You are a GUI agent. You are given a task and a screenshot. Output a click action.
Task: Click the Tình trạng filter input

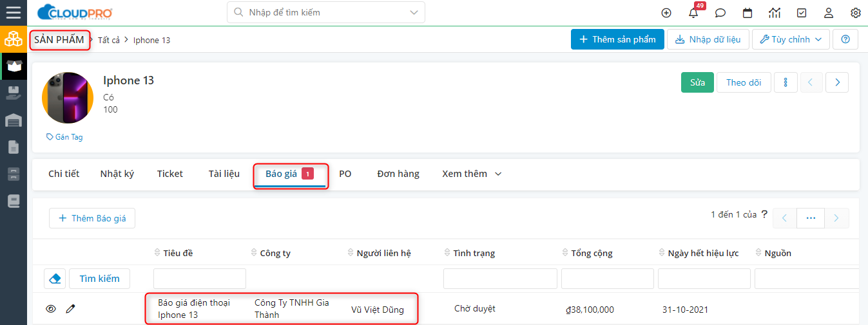[x=500, y=279]
